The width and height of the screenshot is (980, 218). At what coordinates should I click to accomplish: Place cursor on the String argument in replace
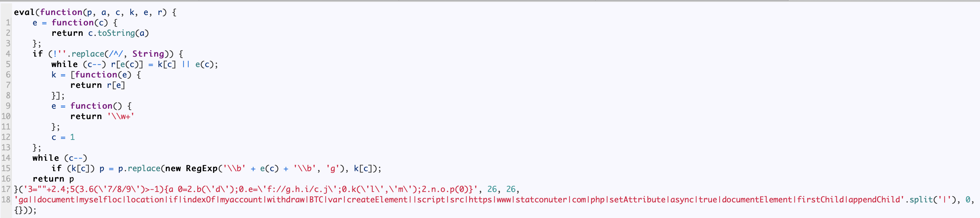click(148, 54)
